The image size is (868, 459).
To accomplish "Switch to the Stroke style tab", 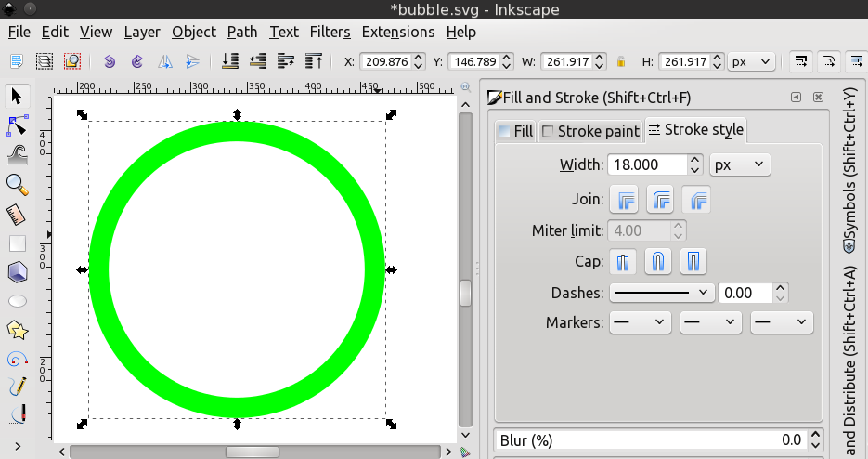I will pyautogui.click(x=696, y=130).
